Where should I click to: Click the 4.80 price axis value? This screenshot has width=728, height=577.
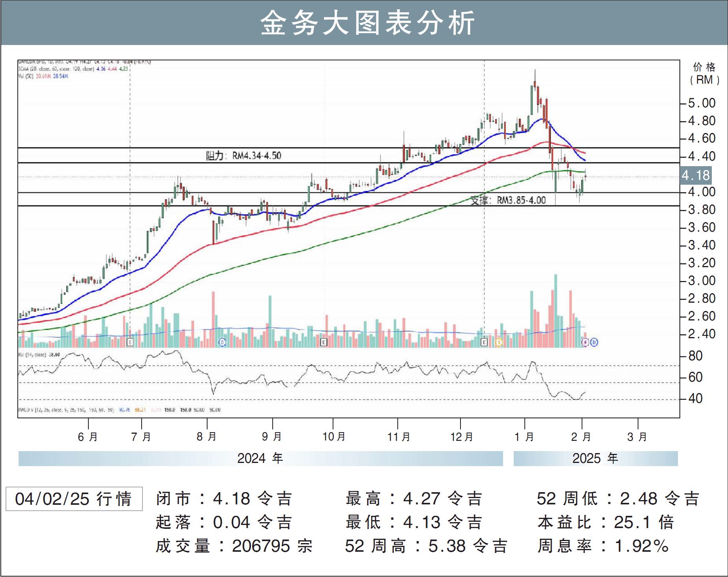(x=702, y=121)
